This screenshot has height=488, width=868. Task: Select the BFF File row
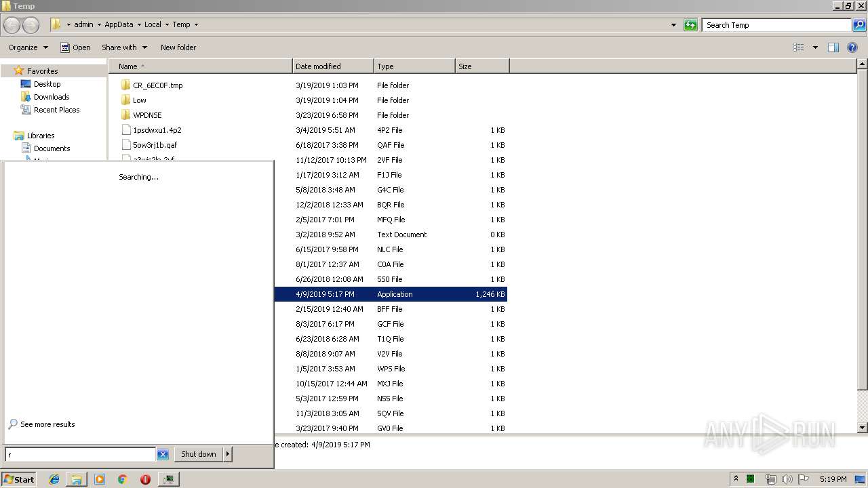coord(391,309)
